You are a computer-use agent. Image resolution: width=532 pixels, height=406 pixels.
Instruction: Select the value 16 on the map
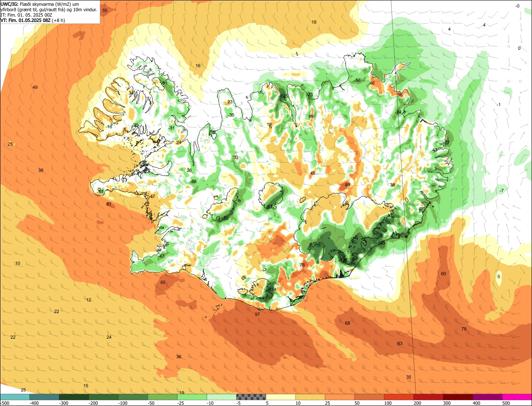coord(198,66)
